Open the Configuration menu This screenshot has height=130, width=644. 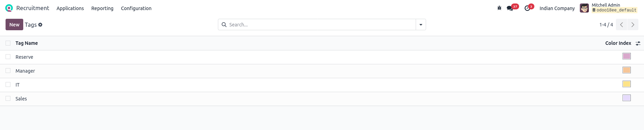tap(136, 8)
